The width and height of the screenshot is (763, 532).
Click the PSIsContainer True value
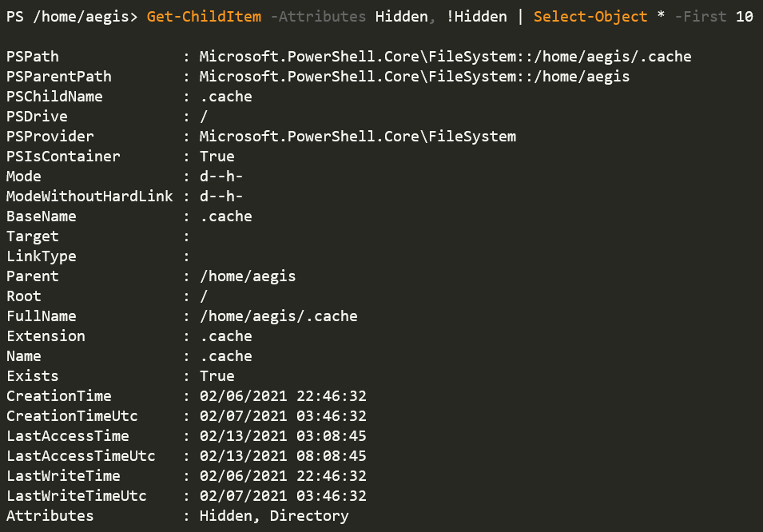tap(217, 157)
